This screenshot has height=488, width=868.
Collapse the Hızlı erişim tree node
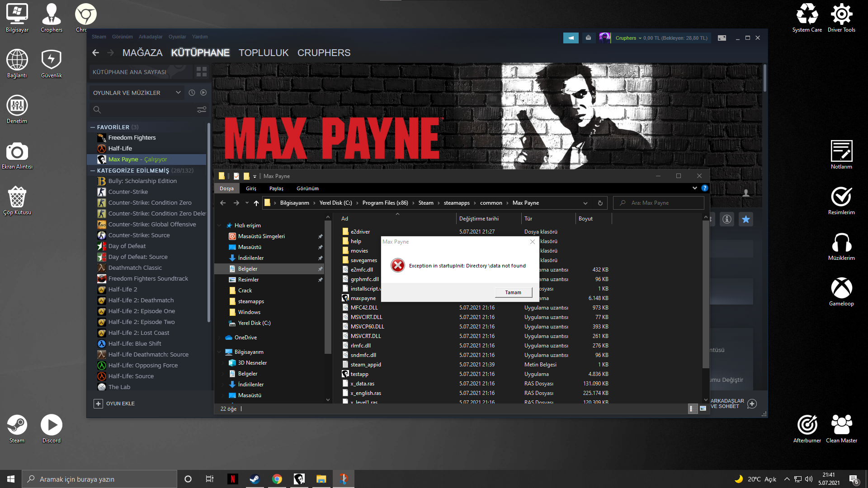click(x=220, y=225)
